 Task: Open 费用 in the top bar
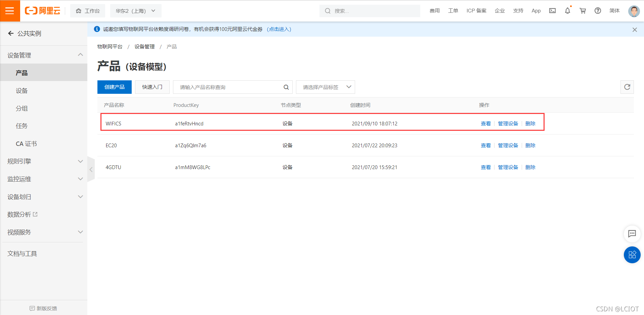tap(434, 11)
